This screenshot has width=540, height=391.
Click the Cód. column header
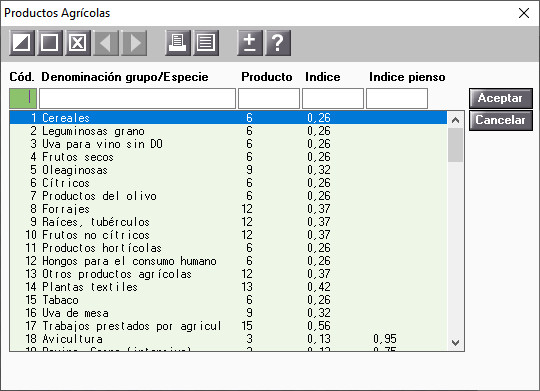click(22, 77)
